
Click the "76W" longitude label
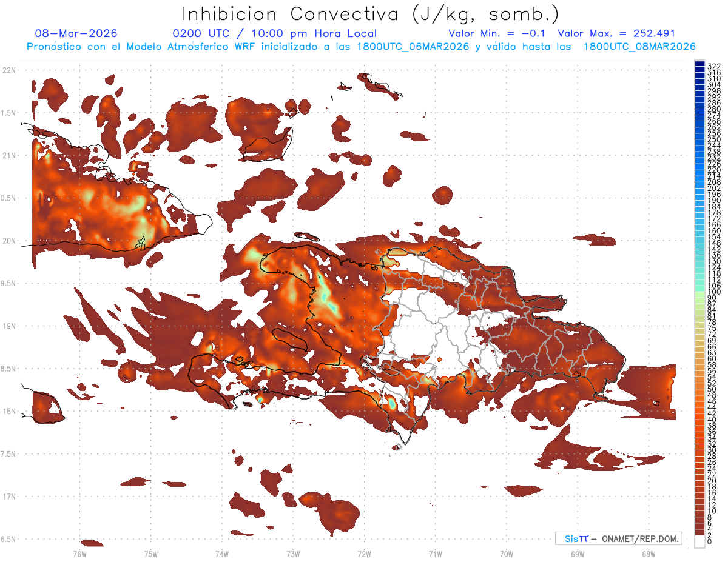click(80, 553)
